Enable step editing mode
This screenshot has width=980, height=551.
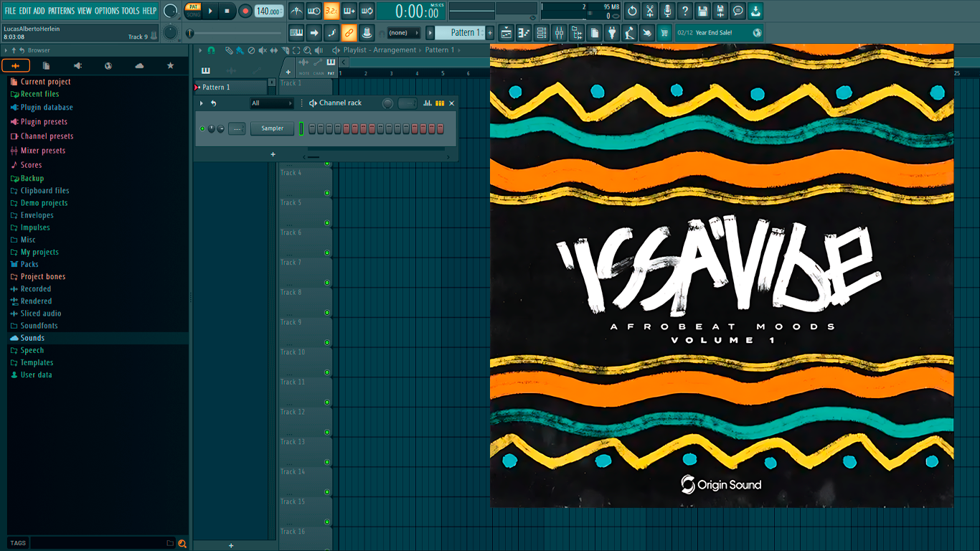pos(331,32)
